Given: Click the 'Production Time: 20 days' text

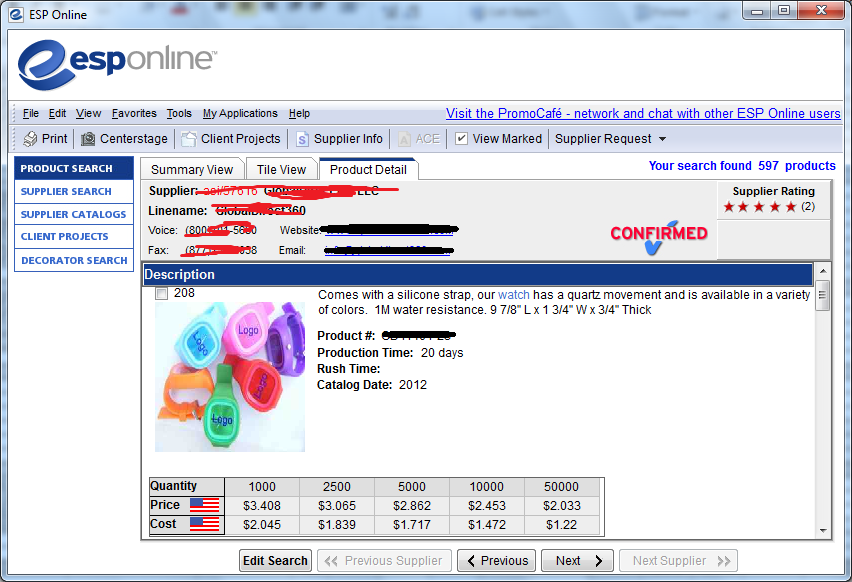Looking at the screenshot, I should tap(390, 353).
